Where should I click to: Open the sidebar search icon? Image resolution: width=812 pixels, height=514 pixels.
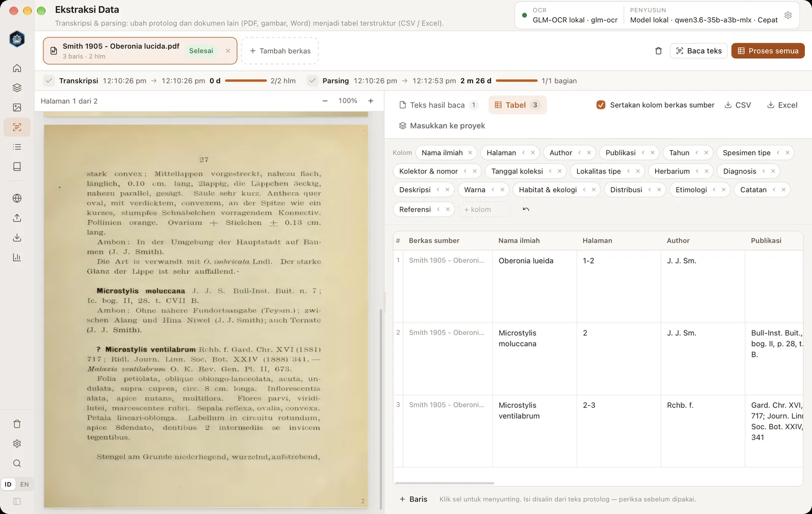point(17,463)
